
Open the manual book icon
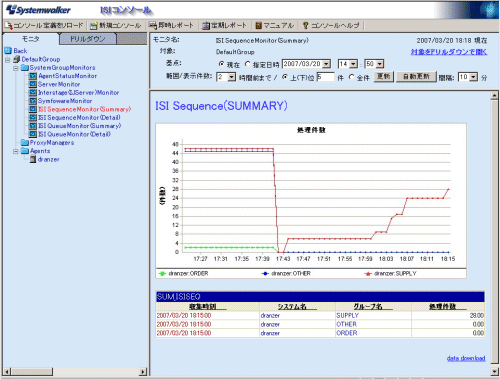click(258, 25)
